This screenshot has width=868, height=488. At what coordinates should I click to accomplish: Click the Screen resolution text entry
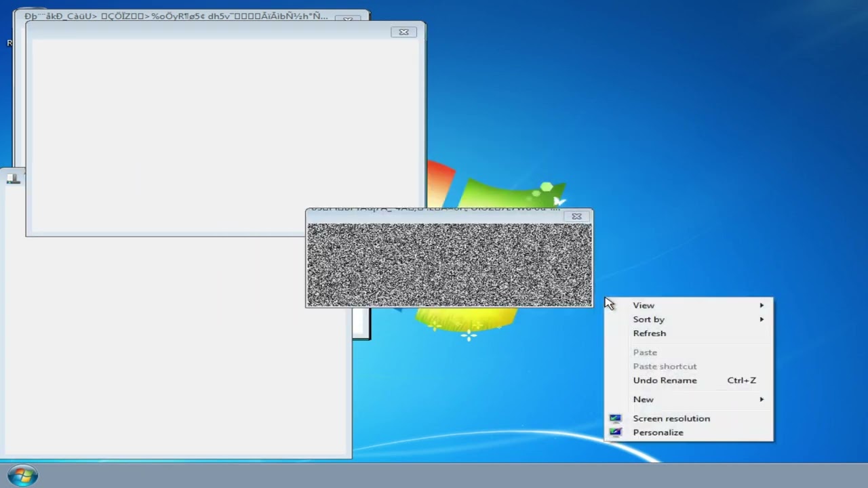pyautogui.click(x=671, y=418)
